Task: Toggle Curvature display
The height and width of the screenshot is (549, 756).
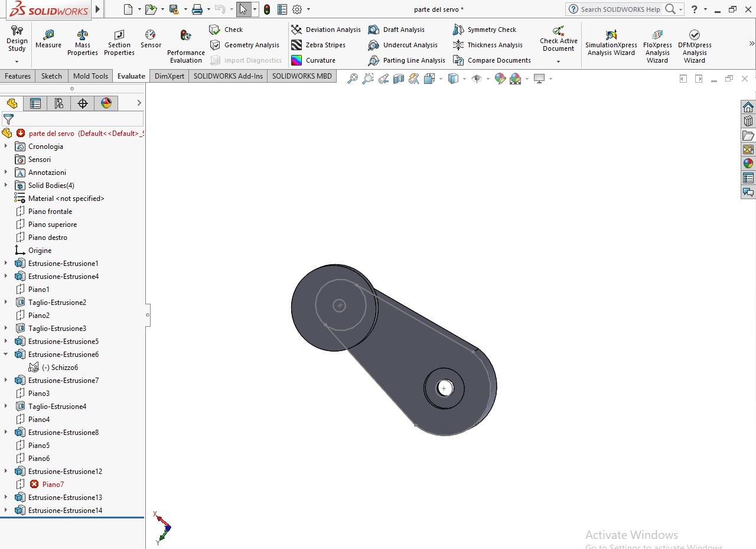Action: (313, 60)
